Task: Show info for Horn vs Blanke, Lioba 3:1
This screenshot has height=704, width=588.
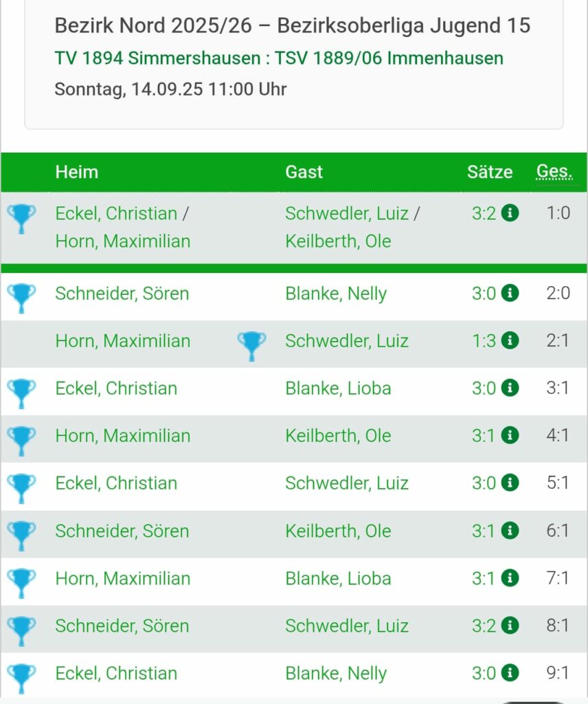Action: pos(510,578)
